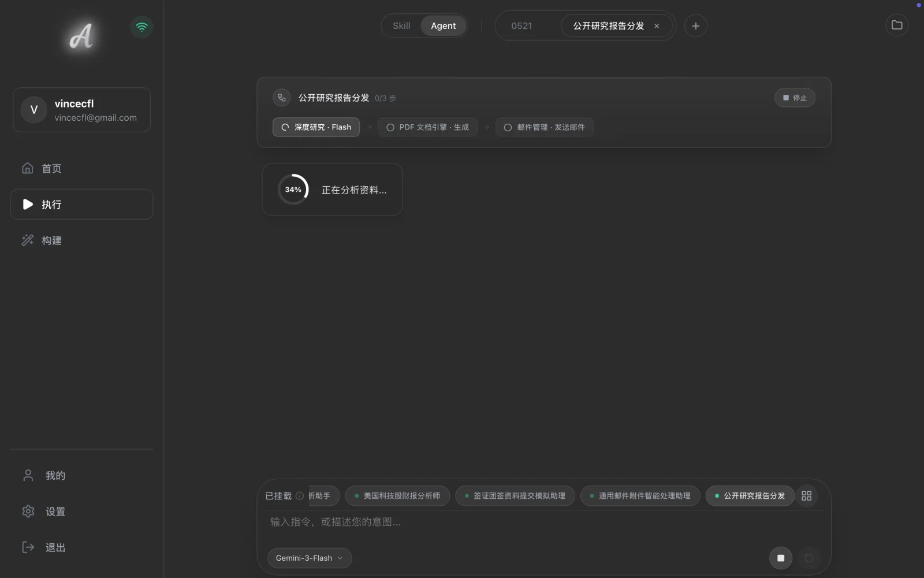
Task: Click the gear icon next to 设置
Action: [28, 511]
